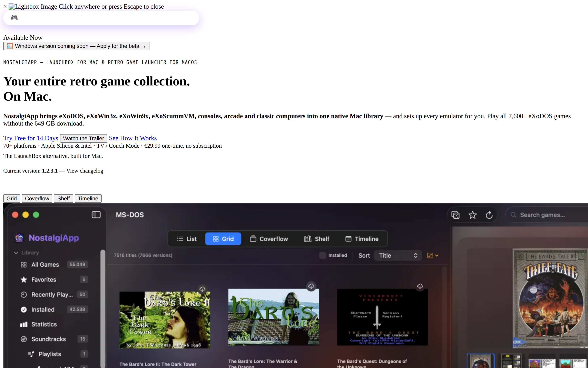Click the Timeline button above screenshot
Image resolution: width=588 pixels, height=368 pixels.
point(88,198)
